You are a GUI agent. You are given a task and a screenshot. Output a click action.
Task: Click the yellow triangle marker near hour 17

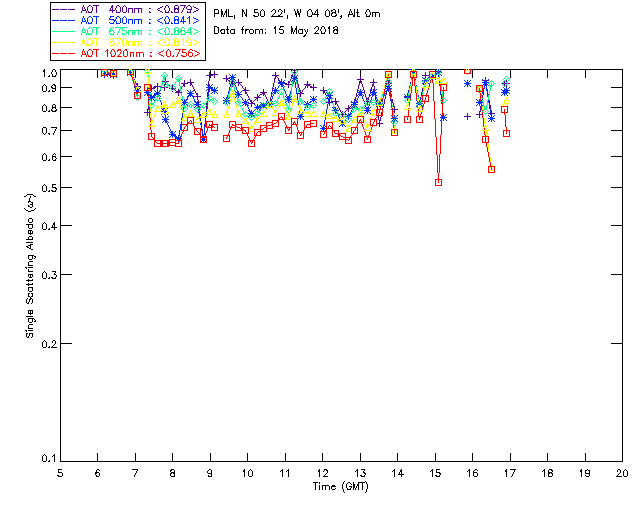(x=507, y=100)
